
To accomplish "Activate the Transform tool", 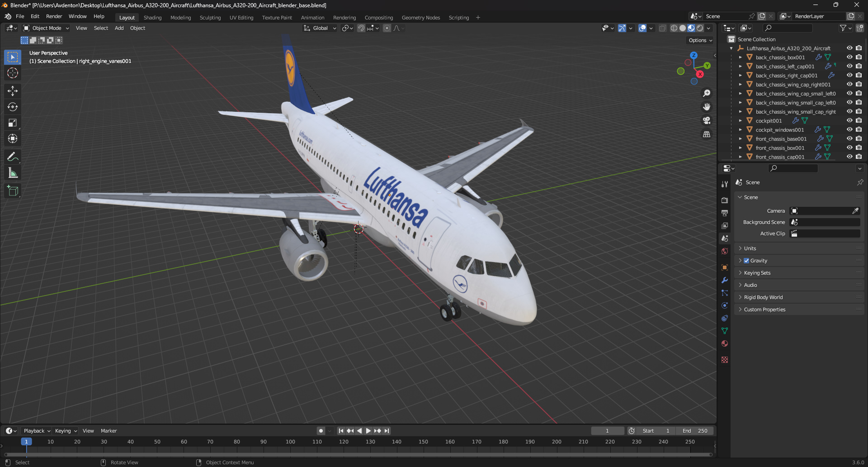I will click(13, 138).
